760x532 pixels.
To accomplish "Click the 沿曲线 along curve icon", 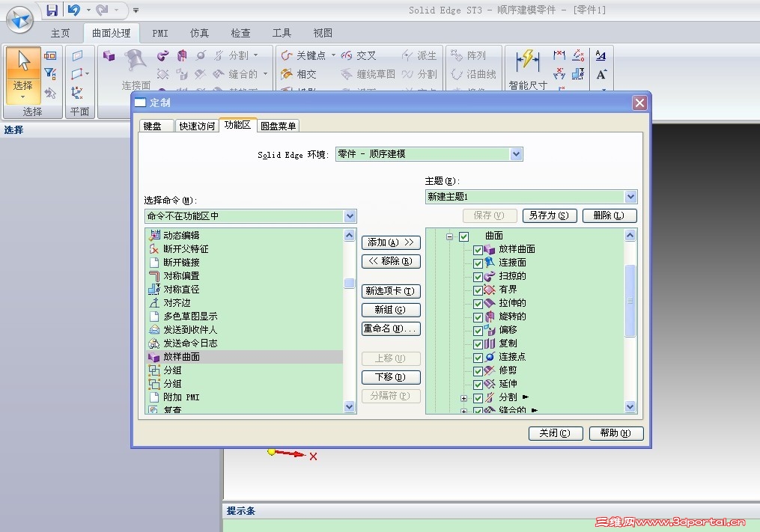I will 457,74.
